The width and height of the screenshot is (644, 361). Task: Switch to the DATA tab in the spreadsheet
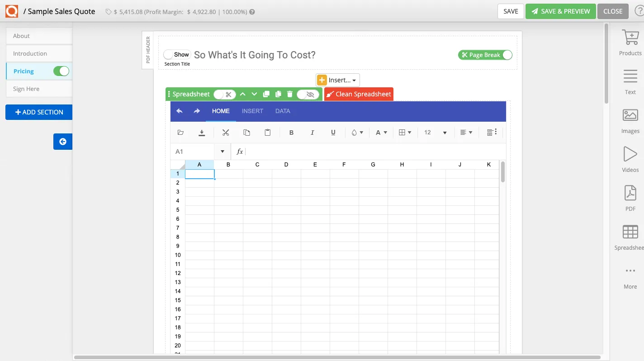pos(282,111)
